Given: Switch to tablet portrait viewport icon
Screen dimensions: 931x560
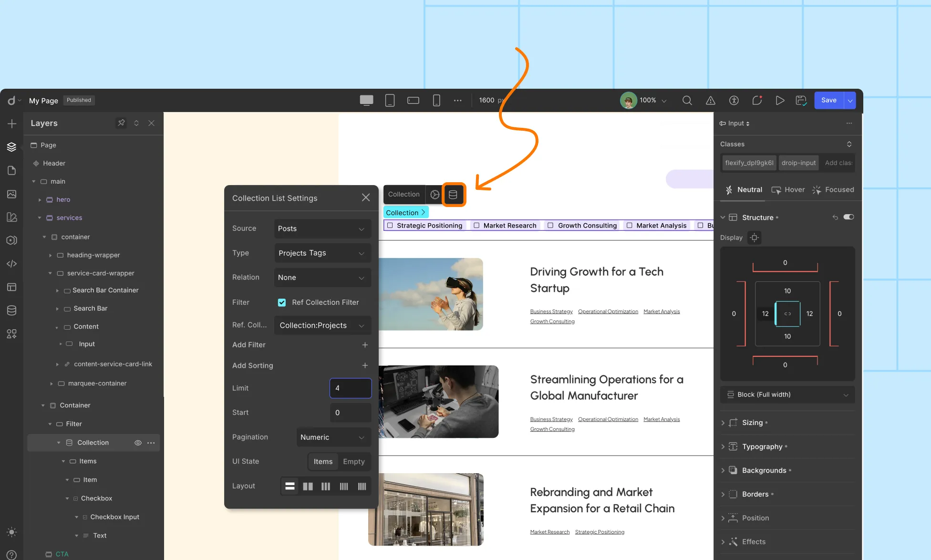Looking at the screenshot, I should pyautogui.click(x=390, y=100).
